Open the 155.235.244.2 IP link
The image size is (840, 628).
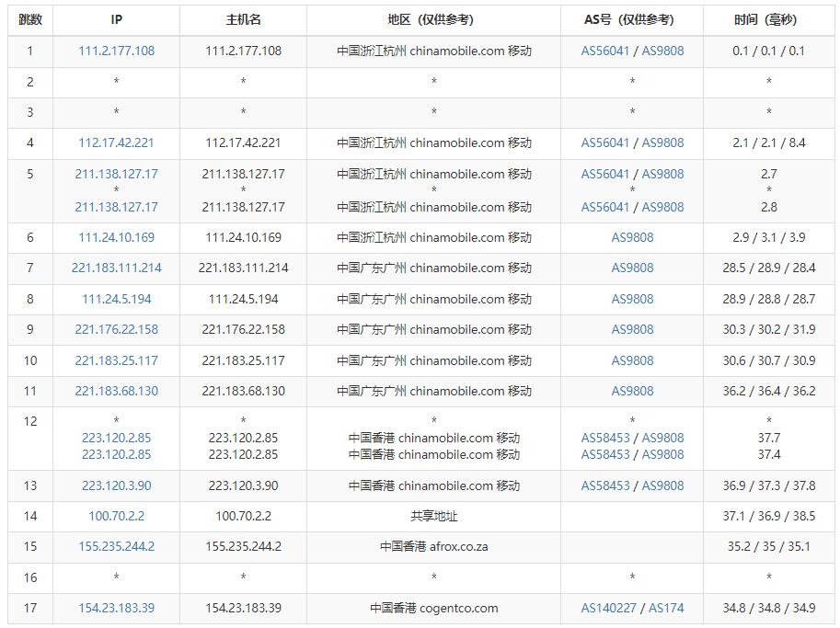pos(116,546)
